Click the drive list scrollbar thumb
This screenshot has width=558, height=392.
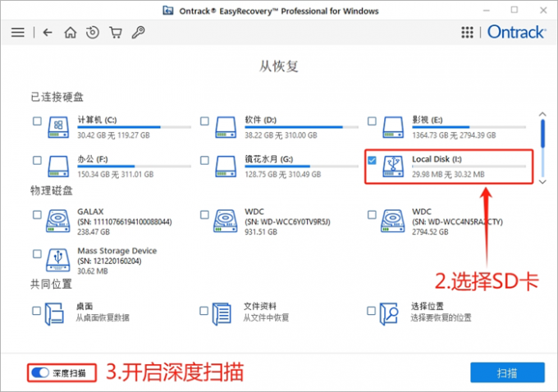click(x=542, y=134)
